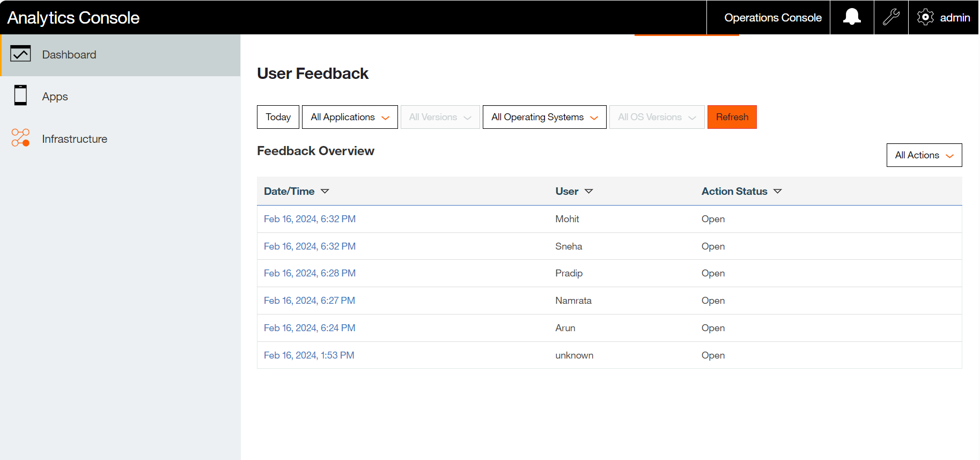980x460 pixels.
Task: Click the Dashboard chart icon in sidebar
Action: tap(20, 54)
